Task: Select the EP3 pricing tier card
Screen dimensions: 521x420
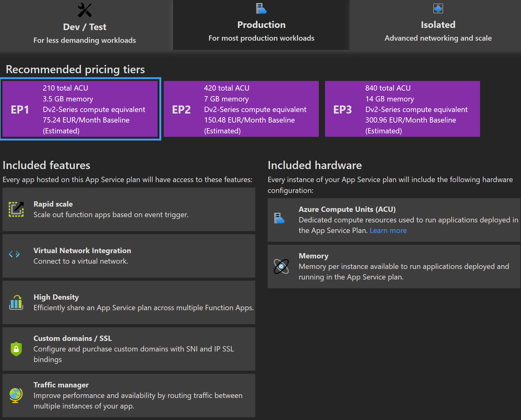Action: (x=403, y=109)
